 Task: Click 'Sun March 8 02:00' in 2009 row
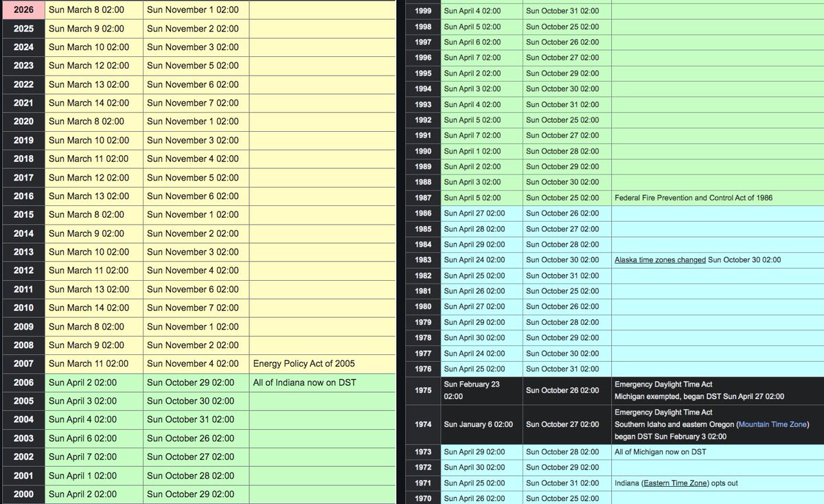(87, 327)
